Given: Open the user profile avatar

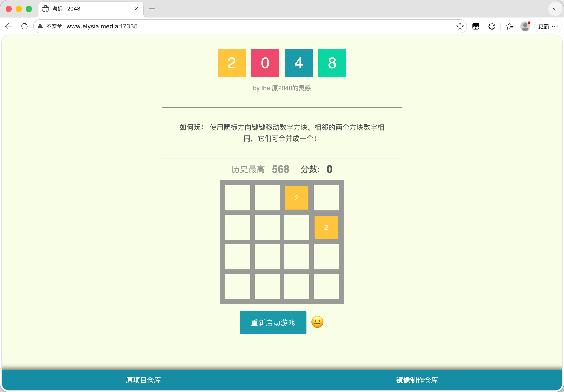Looking at the screenshot, I should [x=525, y=26].
